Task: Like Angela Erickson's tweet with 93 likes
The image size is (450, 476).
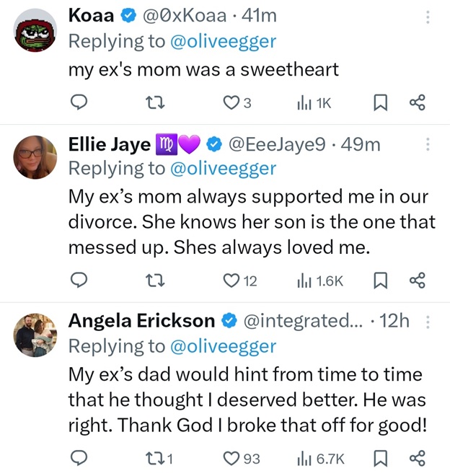Action: [231, 458]
